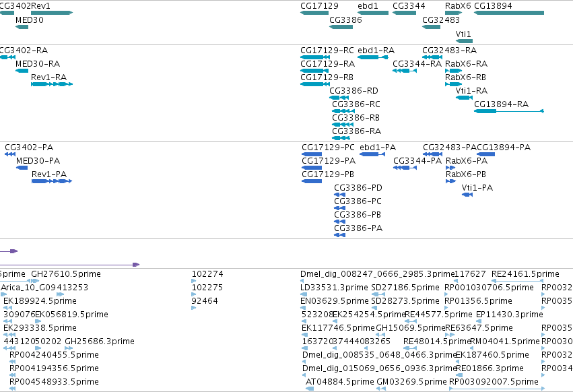Viewport: 573px width, 392px height.
Task: Select the SD27186.5prime EST label
Action: tap(405, 288)
